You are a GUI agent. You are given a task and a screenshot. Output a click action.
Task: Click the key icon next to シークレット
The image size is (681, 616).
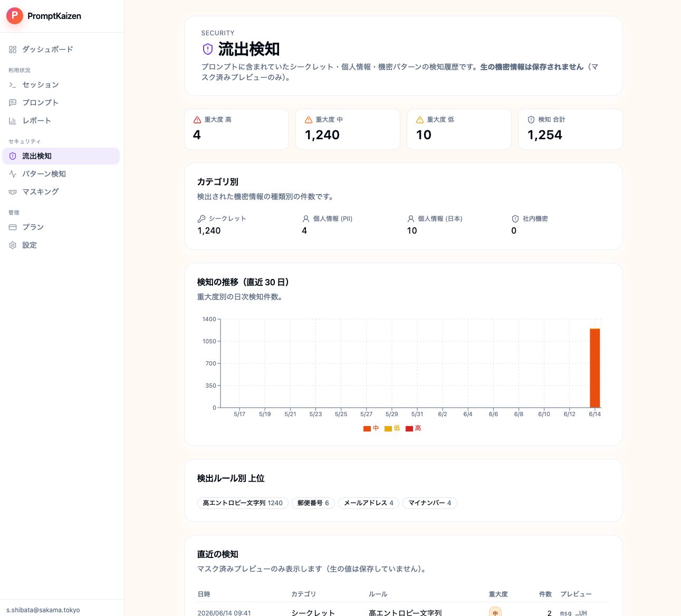[202, 218]
